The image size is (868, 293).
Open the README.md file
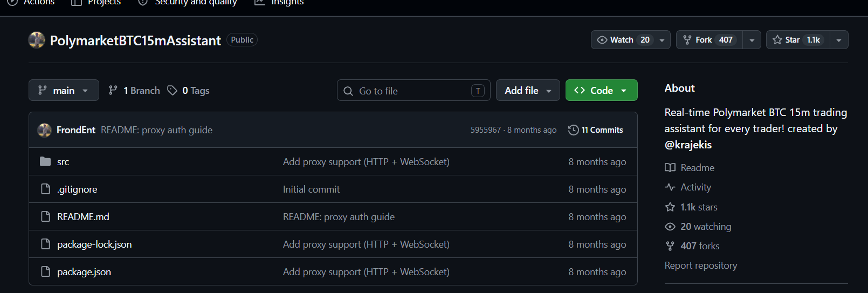coord(83,217)
